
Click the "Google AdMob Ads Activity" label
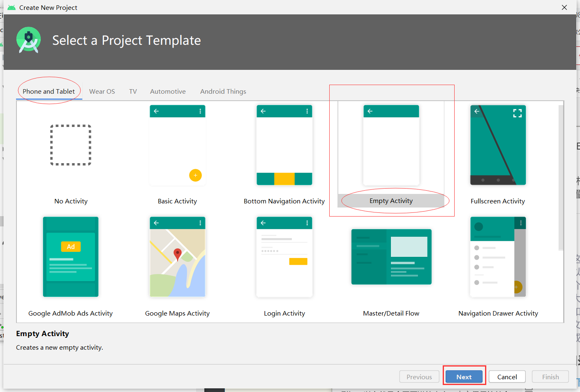click(x=70, y=313)
